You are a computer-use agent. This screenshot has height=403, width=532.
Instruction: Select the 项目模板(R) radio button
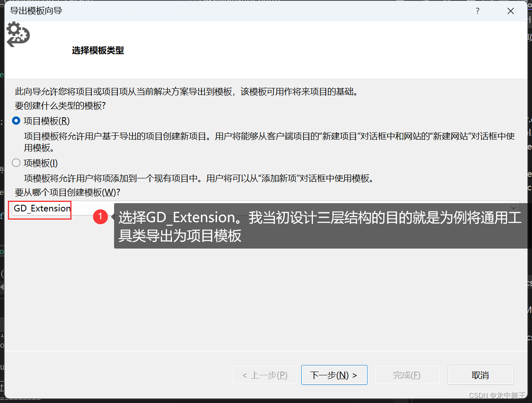[x=17, y=121]
